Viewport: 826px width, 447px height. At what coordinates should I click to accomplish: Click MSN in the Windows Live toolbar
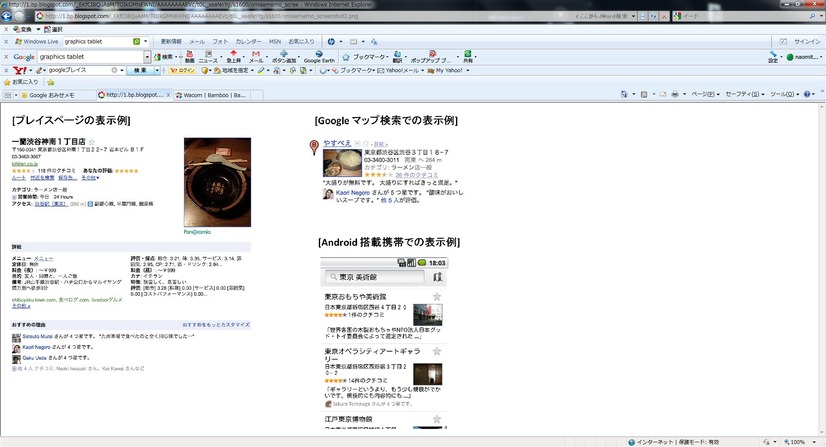[x=275, y=42]
